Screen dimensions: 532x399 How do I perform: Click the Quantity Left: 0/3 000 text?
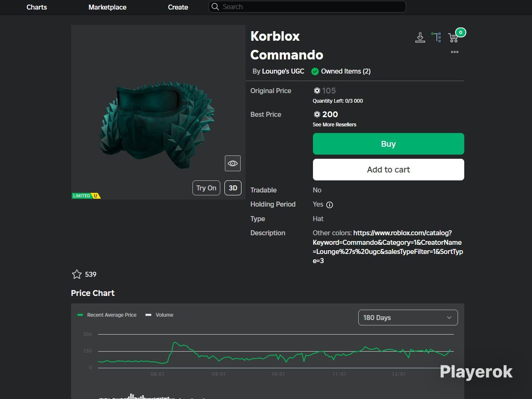pos(338,101)
